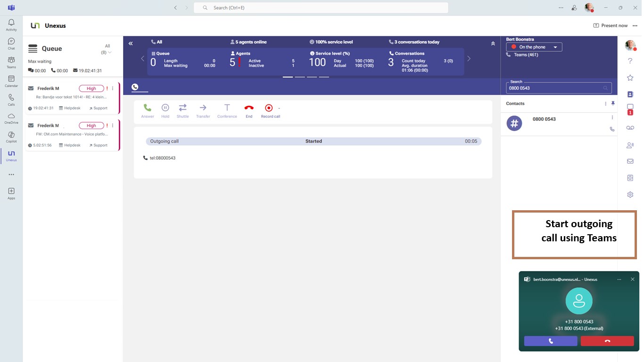
Task: Show more apps ellipsis in left rail
Action: tap(11, 174)
